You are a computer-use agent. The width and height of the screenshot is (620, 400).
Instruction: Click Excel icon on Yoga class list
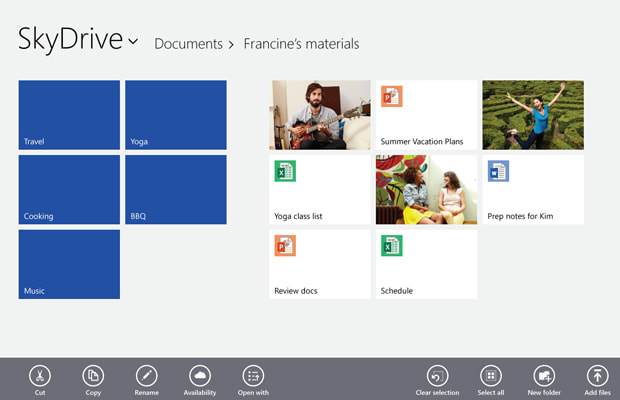tap(285, 171)
